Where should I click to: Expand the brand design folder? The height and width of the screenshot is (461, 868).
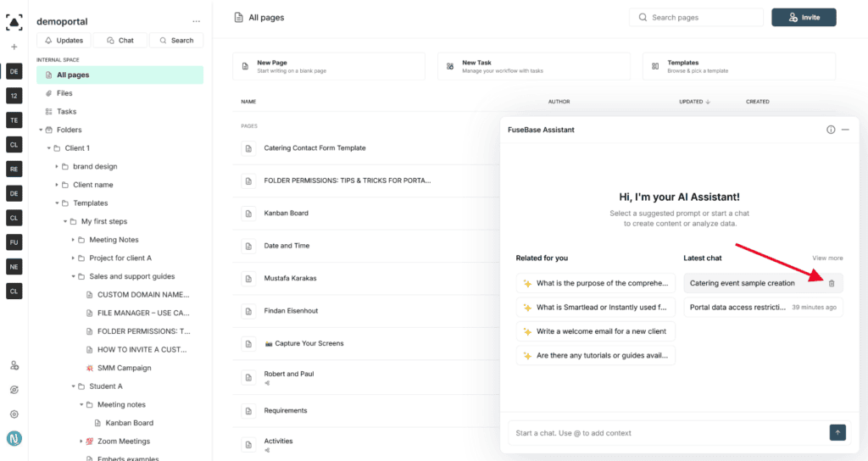point(57,167)
